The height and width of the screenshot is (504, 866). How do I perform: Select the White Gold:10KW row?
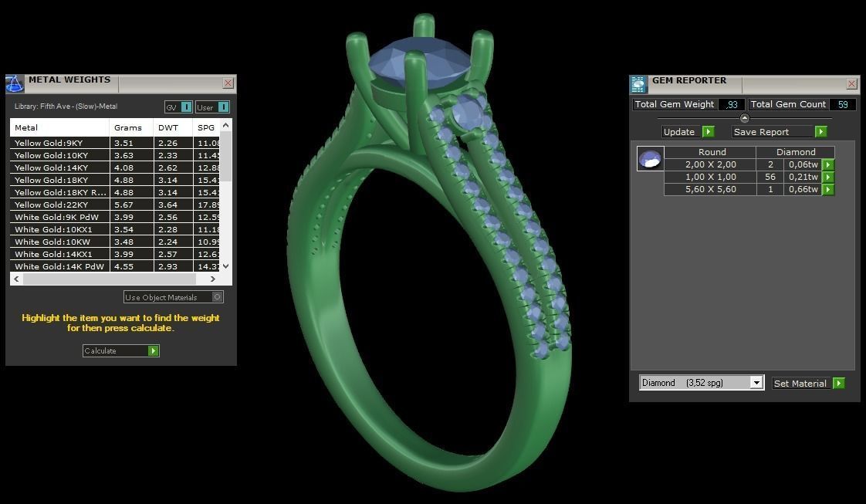pyautogui.click(x=115, y=242)
